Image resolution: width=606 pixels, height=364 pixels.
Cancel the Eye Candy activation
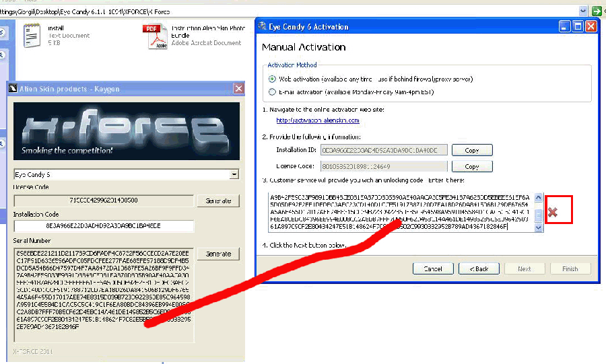point(433,268)
